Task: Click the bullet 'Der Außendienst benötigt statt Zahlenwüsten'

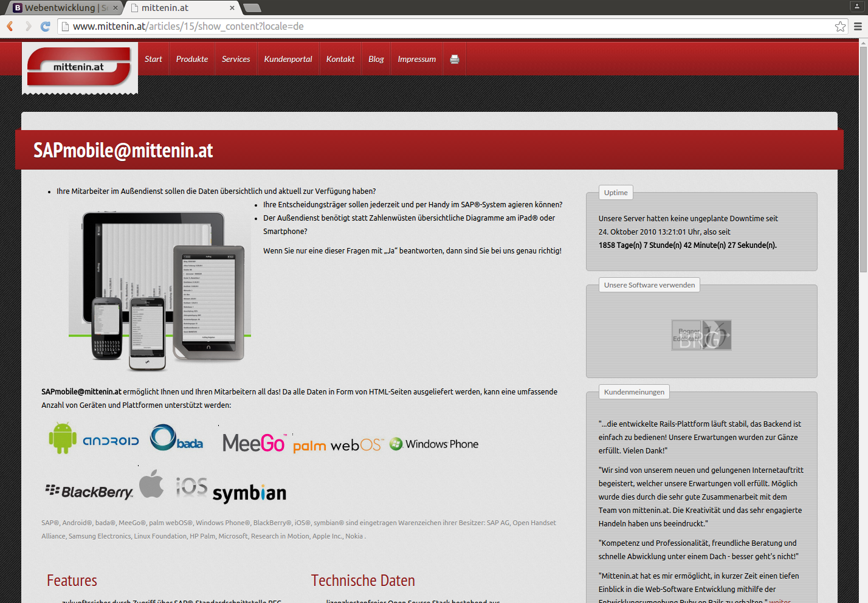Action: pyautogui.click(x=409, y=225)
